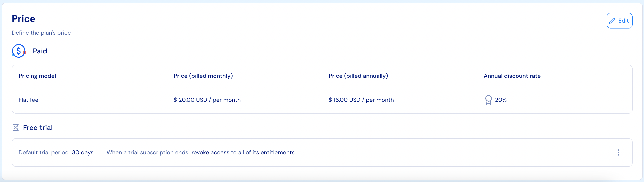Click the $ 20.00 USD monthly price

[x=207, y=100]
